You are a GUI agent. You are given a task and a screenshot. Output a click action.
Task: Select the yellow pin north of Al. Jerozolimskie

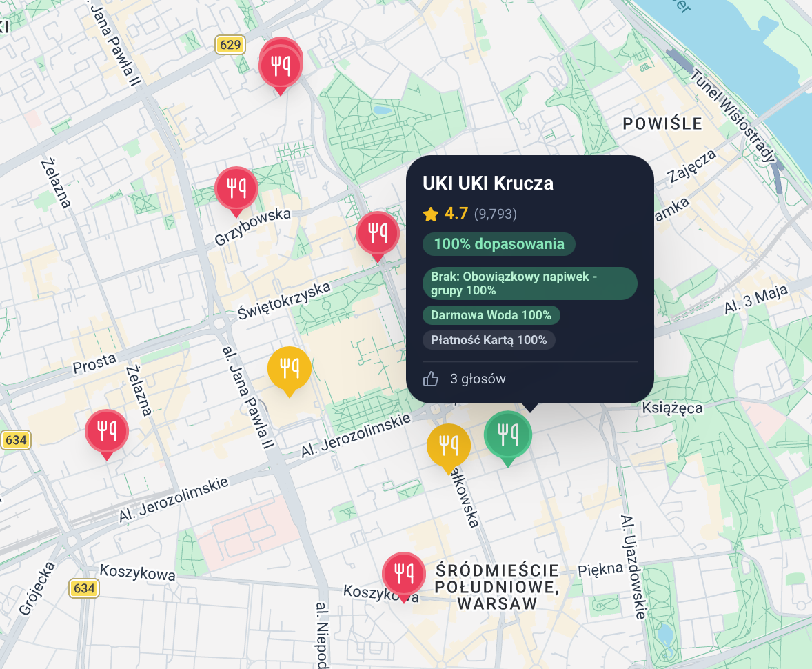[289, 369]
